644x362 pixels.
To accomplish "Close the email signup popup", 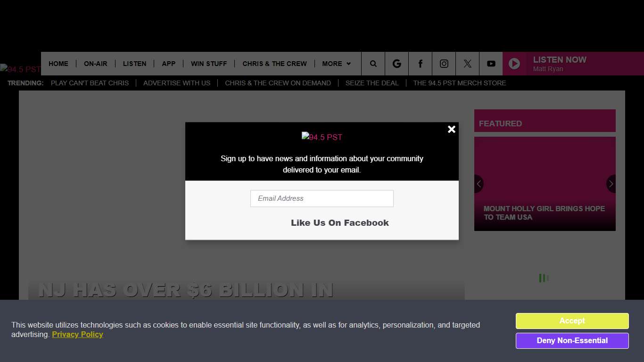I will coord(451,129).
